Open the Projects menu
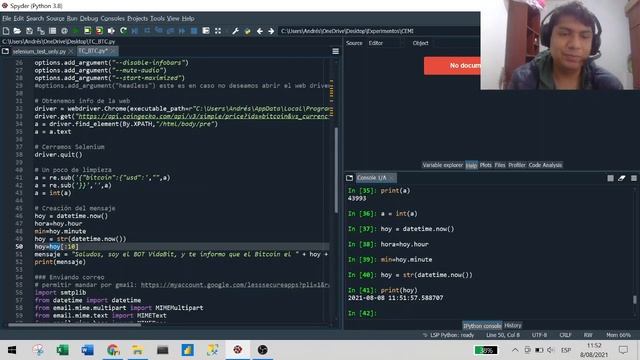 [x=138, y=18]
